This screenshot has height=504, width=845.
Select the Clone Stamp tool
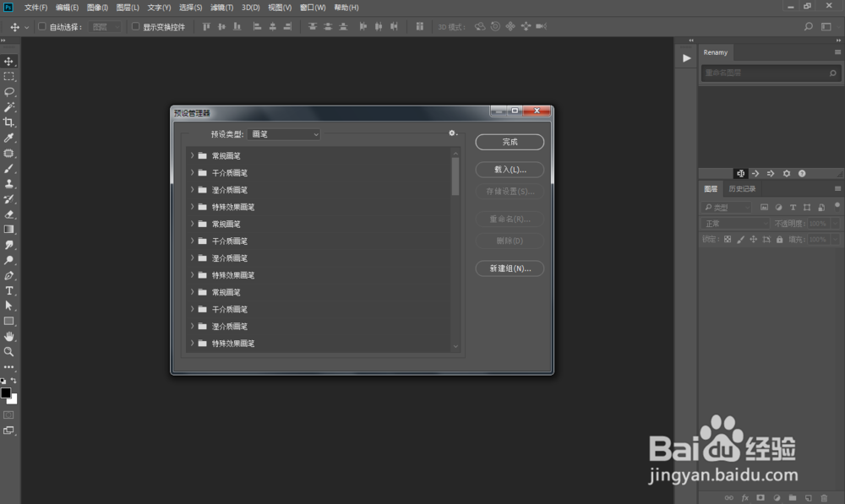tap(8, 183)
